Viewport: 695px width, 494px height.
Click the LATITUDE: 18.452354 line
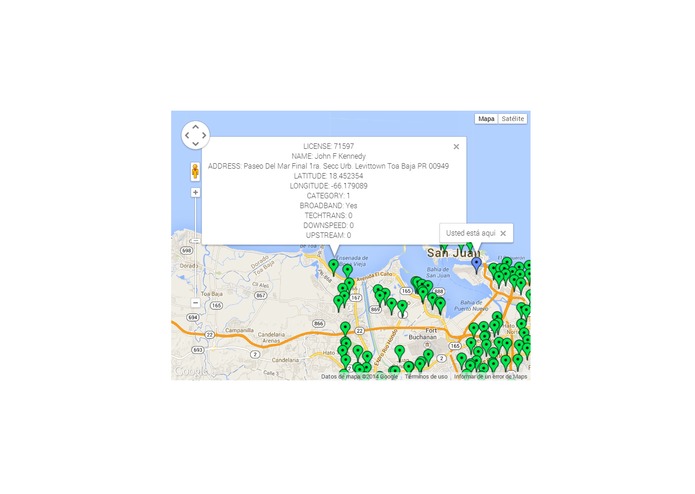[328, 176]
